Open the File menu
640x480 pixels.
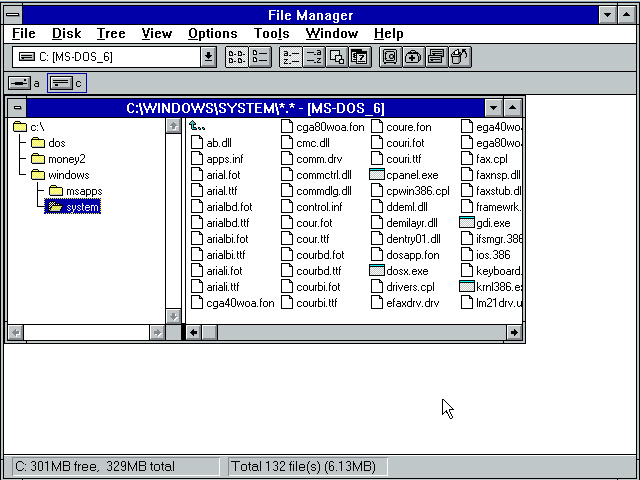pyautogui.click(x=24, y=33)
